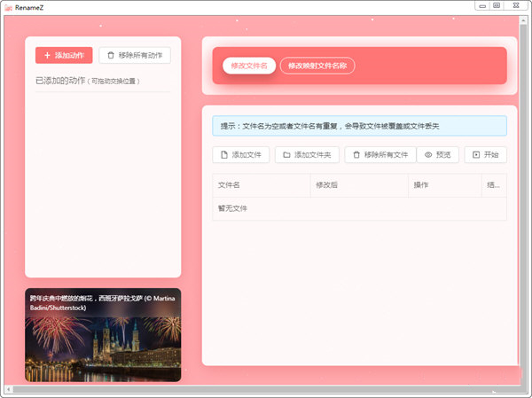Click the file icon for 添加文件
Image resolution: width=532 pixels, height=398 pixels.
(x=223, y=155)
